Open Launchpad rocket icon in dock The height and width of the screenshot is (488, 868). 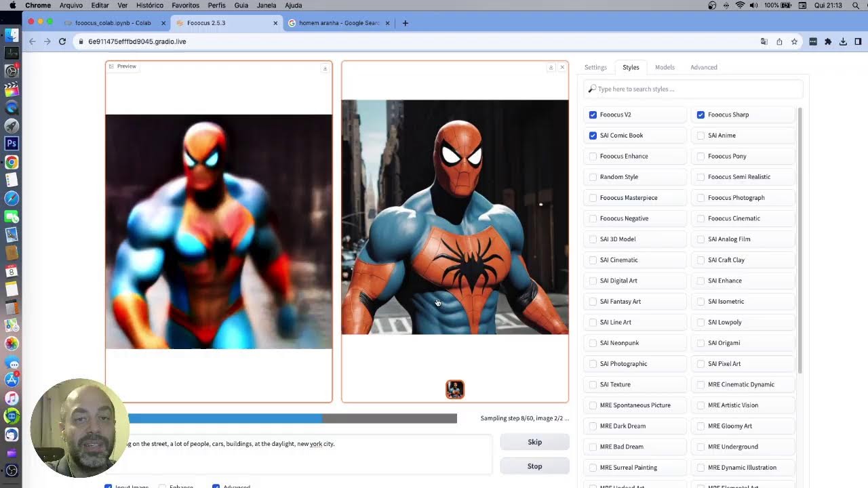click(x=12, y=125)
